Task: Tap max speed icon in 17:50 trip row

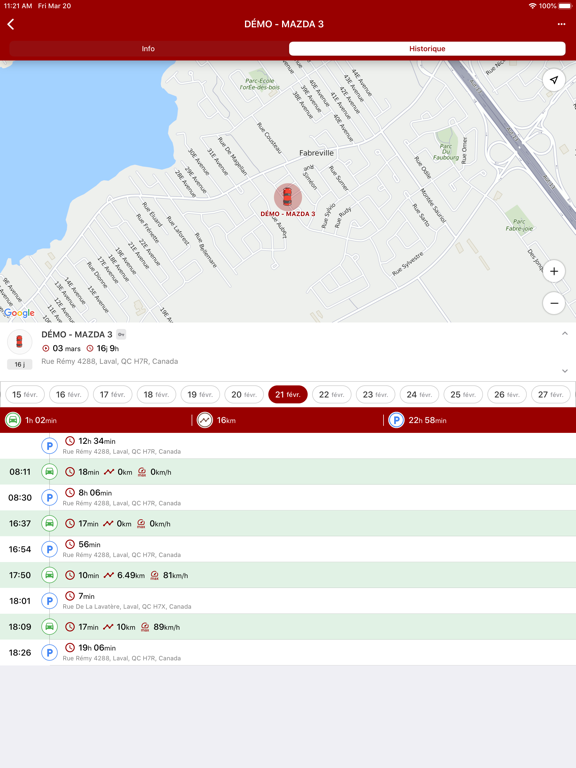Action: [x=154, y=576]
